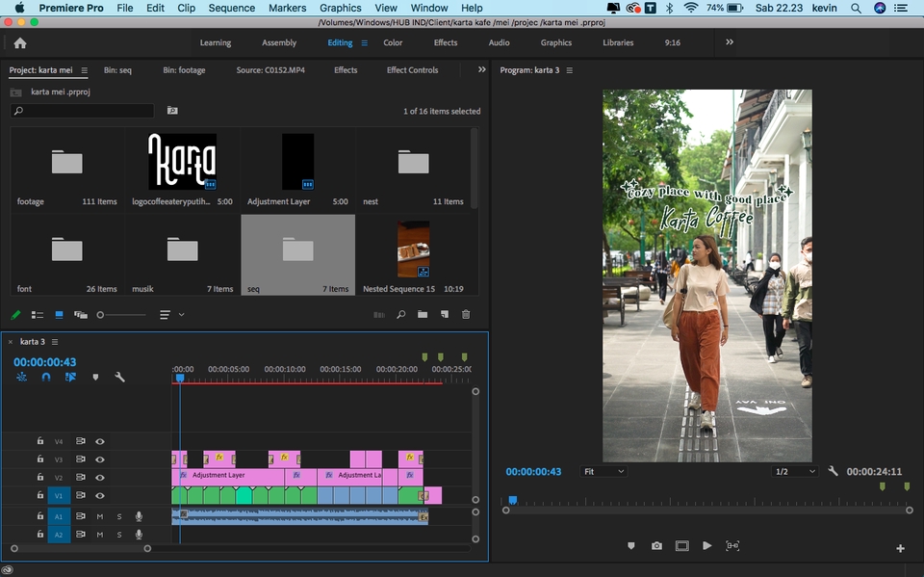Click the Project panel search field

(x=83, y=111)
